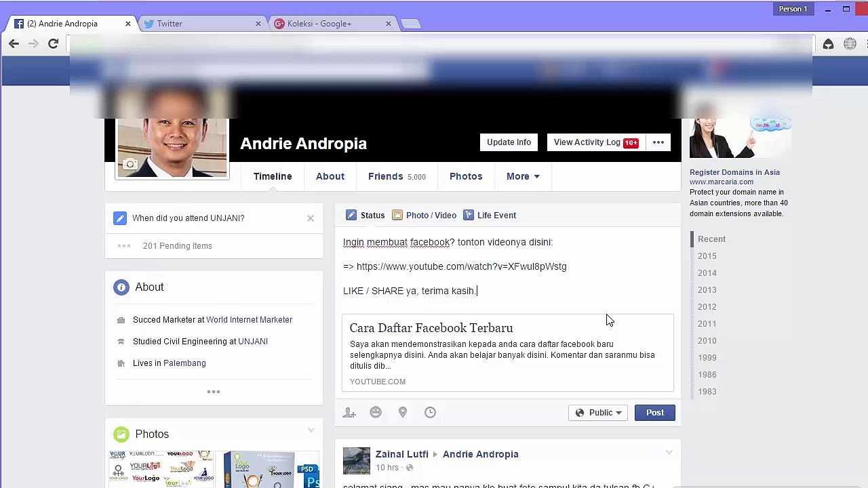This screenshot has height=488, width=868.
Task: Expand the Photos section chevron
Action: 311,430
